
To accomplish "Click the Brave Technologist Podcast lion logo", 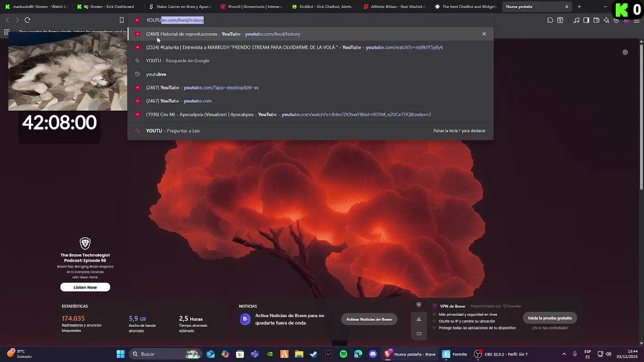I will coord(85,244).
